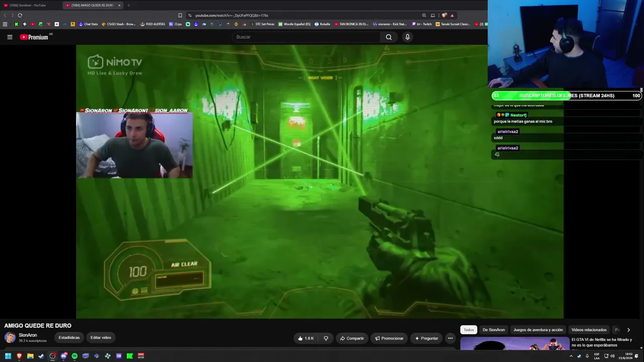Open the Brave Shields lion icon
The image size is (644, 362).
[444, 15]
